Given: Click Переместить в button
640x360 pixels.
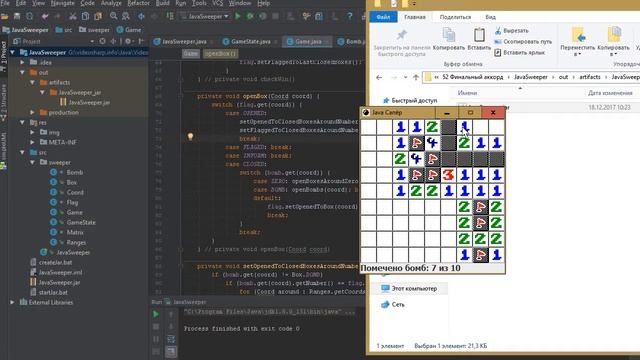Looking at the screenshot, I should pyautogui.click(x=578, y=42).
